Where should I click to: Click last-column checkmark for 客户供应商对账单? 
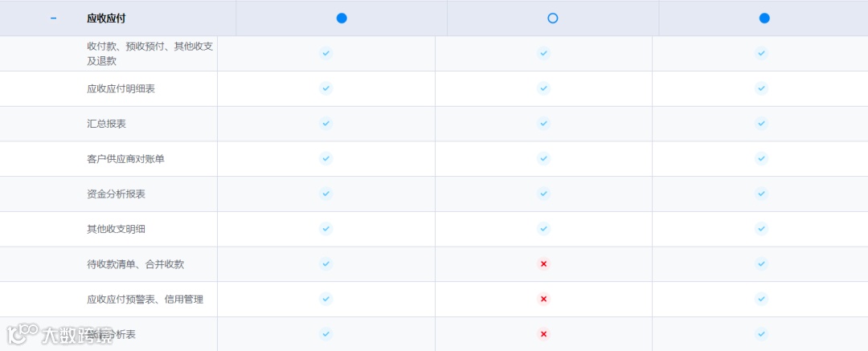[x=762, y=158]
